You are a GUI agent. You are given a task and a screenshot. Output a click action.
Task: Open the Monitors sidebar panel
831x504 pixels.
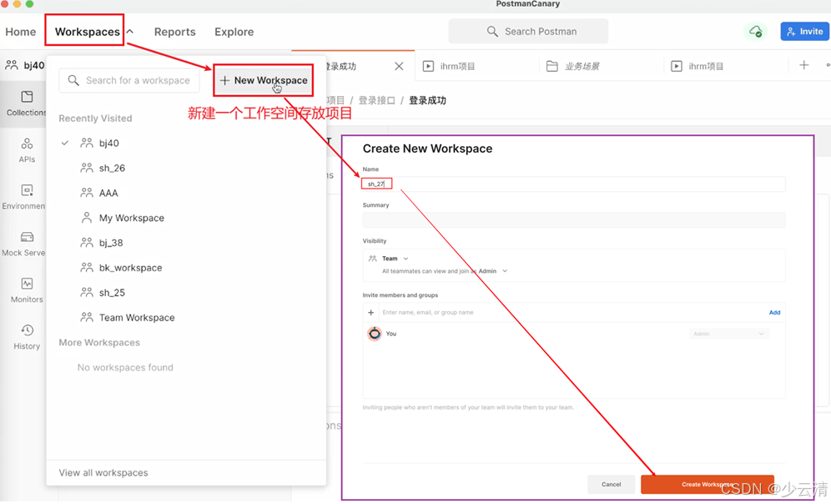click(x=27, y=290)
